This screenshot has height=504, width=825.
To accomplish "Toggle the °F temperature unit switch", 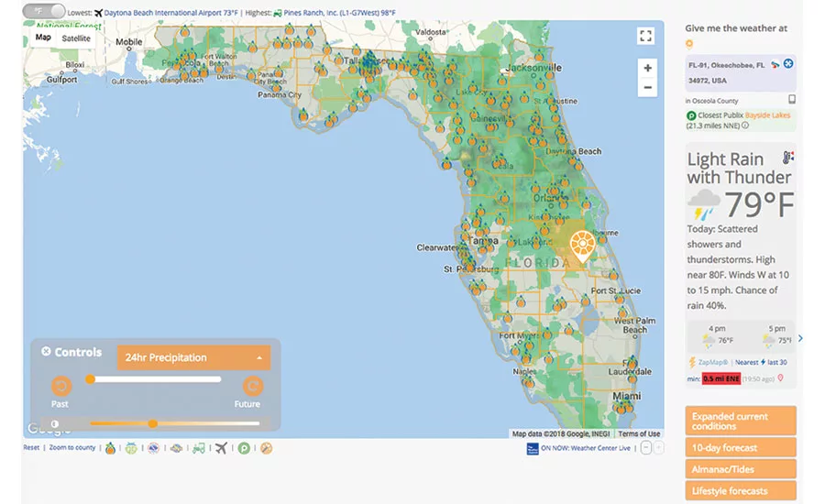I will tap(44, 11).
